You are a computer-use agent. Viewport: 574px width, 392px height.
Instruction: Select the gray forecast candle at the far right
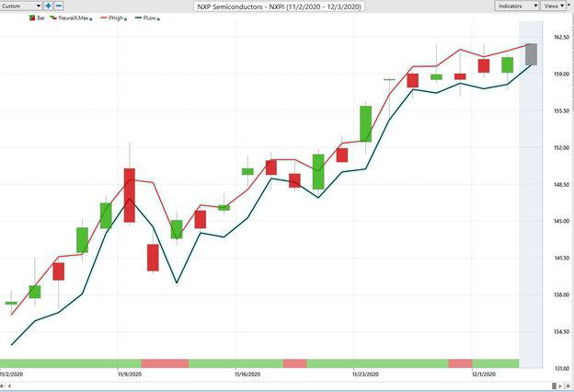click(531, 54)
